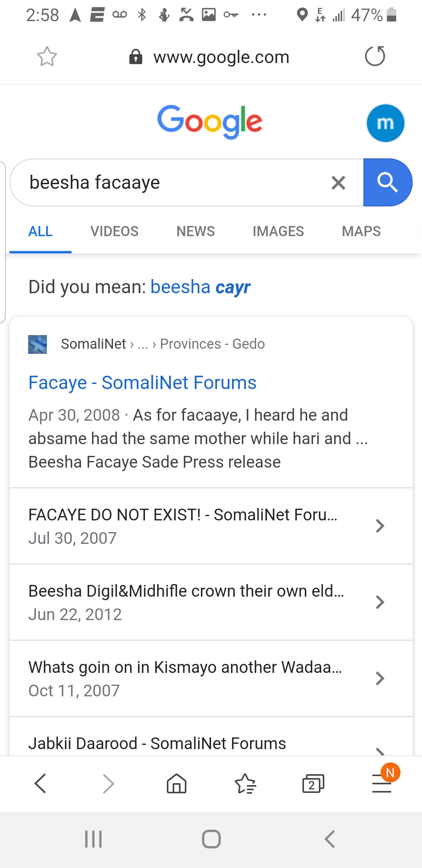Bookmark page with the star icon
The height and width of the screenshot is (868, 422).
click(47, 56)
